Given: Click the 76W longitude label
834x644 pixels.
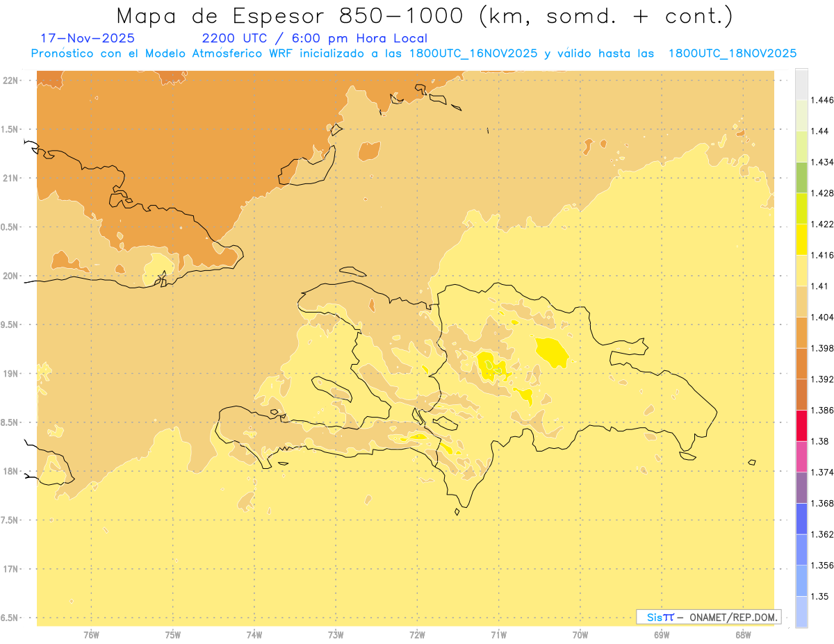Looking at the screenshot, I should click(91, 634).
